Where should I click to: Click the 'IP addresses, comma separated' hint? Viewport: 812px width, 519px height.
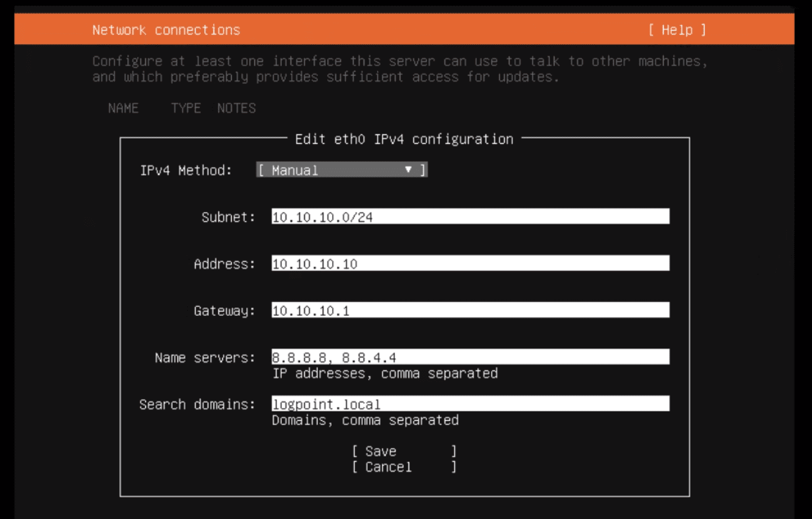pos(385,373)
